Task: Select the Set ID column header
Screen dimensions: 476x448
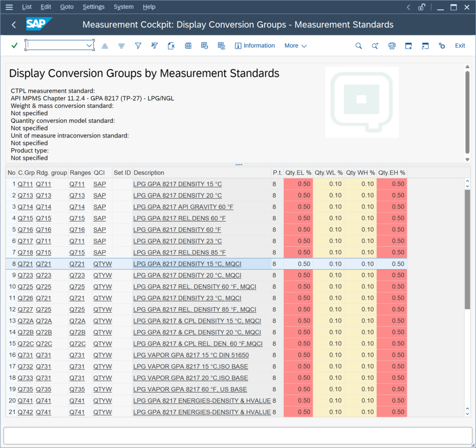Action: pos(122,173)
